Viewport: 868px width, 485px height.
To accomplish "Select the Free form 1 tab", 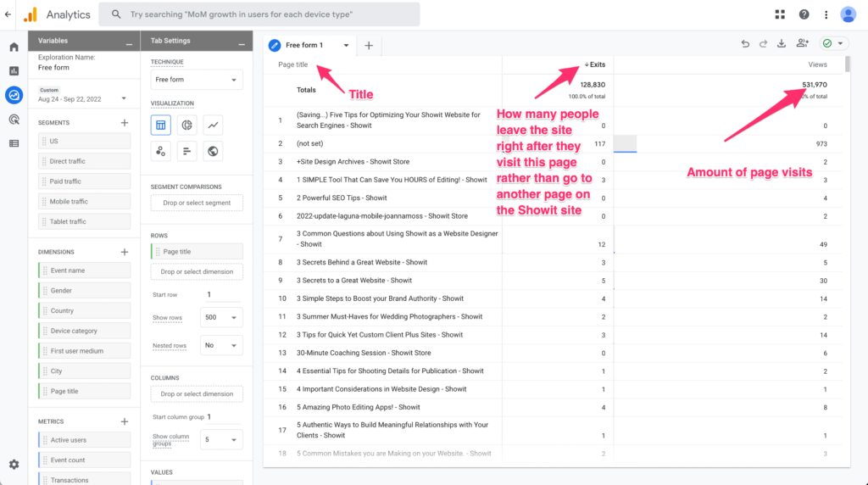I will click(309, 45).
